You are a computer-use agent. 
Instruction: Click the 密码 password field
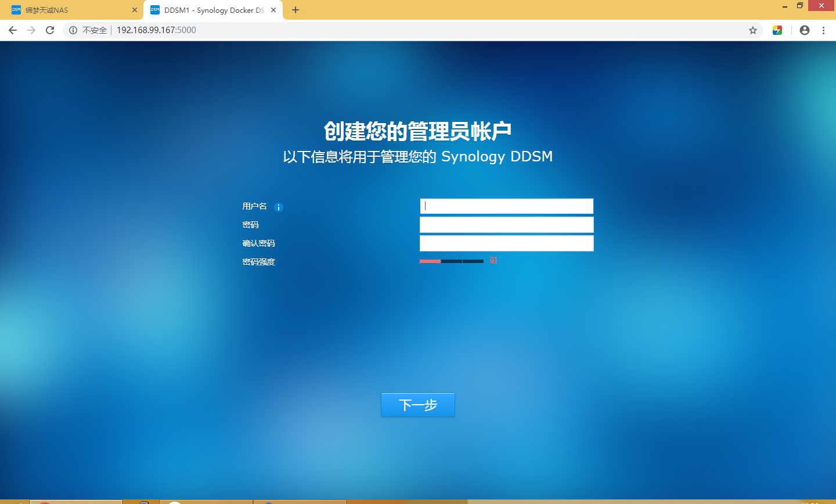(x=506, y=225)
